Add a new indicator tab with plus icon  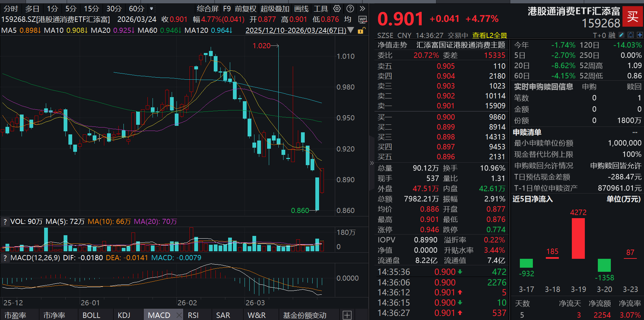click(347, 315)
